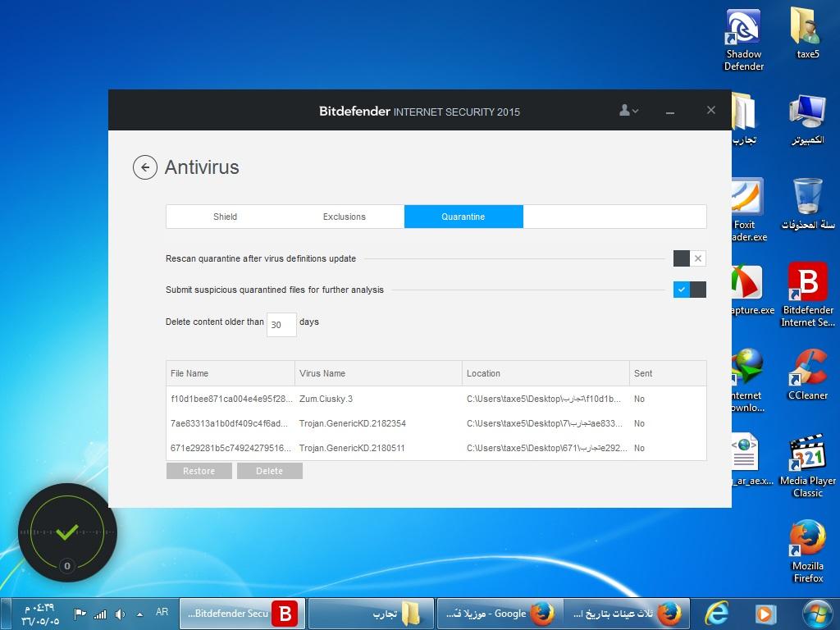Launch media player from taskbar
The height and width of the screenshot is (630, 840).
click(x=765, y=614)
